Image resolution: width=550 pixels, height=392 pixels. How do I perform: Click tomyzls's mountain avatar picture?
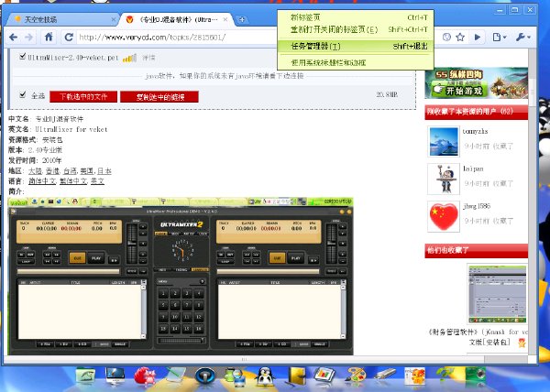coord(444,142)
